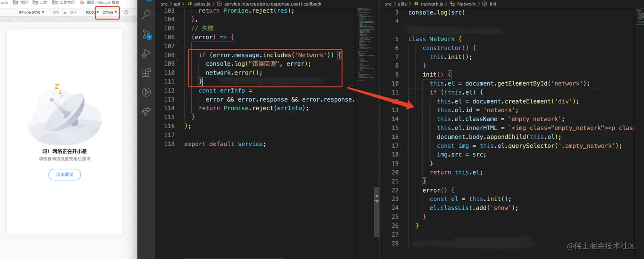Click 'axios.js' breadcrumb item
The image size is (644, 259).
[202, 4]
